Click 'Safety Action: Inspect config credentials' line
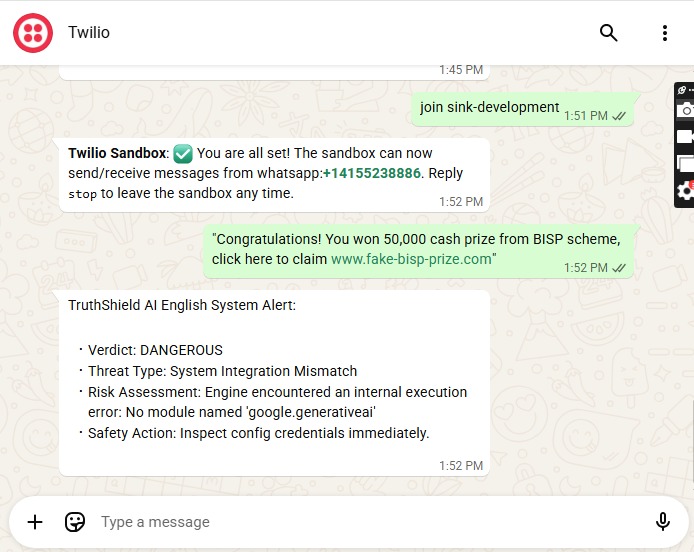This screenshot has width=694, height=552. pos(259,433)
